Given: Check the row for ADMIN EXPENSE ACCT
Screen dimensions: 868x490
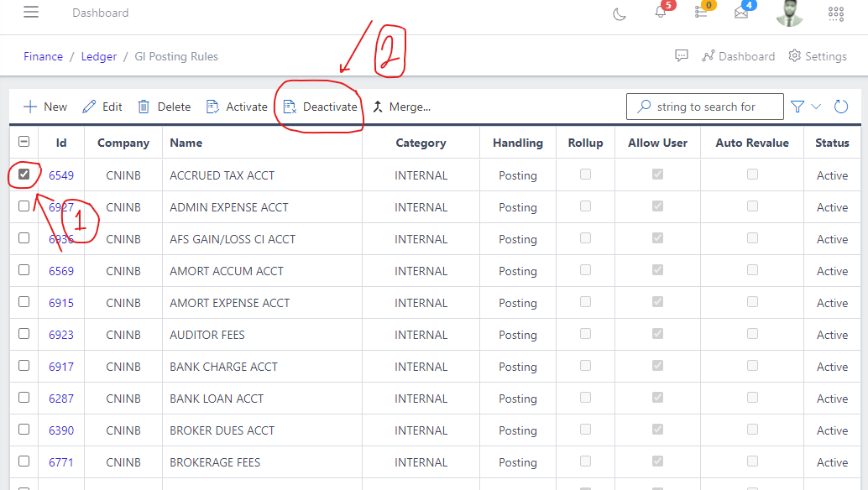Looking at the screenshot, I should coord(24,206).
